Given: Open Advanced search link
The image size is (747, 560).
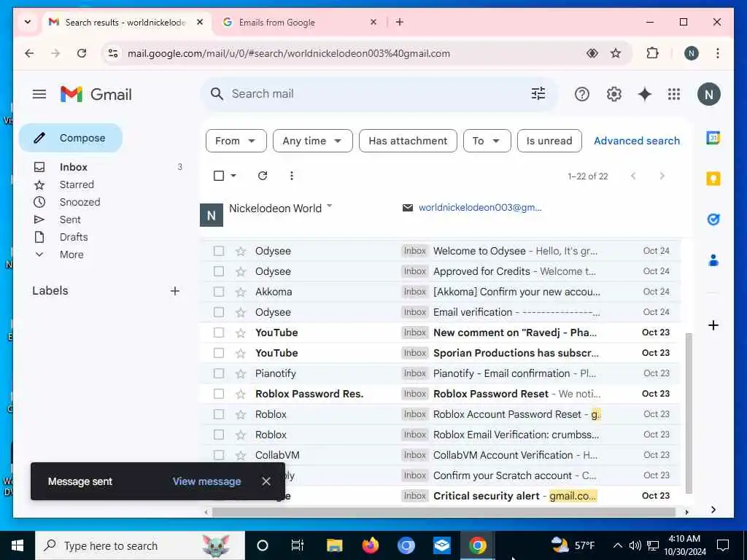Looking at the screenshot, I should 636,141.
